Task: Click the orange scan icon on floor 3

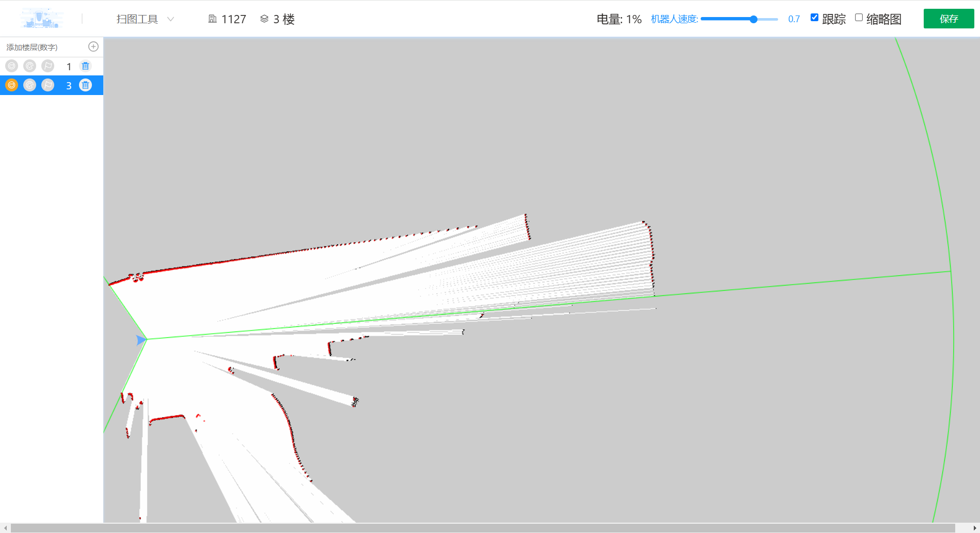Action: [12, 85]
